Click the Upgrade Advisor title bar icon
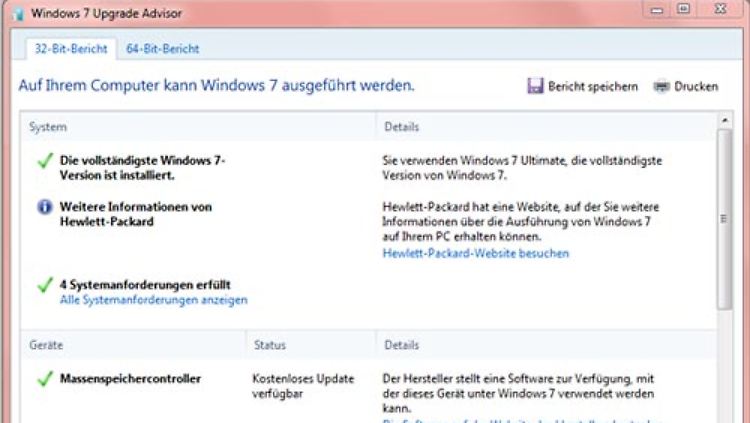This screenshot has width=750, height=423. click(x=18, y=13)
